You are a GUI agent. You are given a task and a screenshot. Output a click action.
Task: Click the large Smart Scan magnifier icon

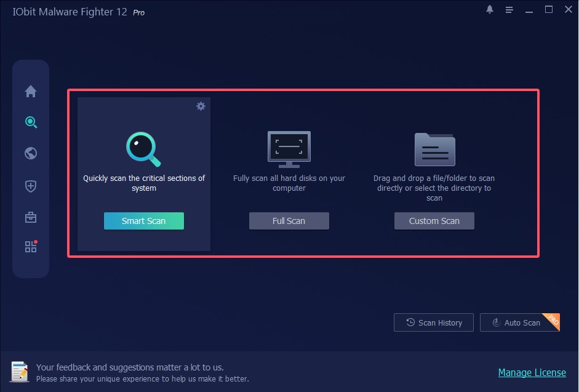pyautogui.click(x=143, y=150)
